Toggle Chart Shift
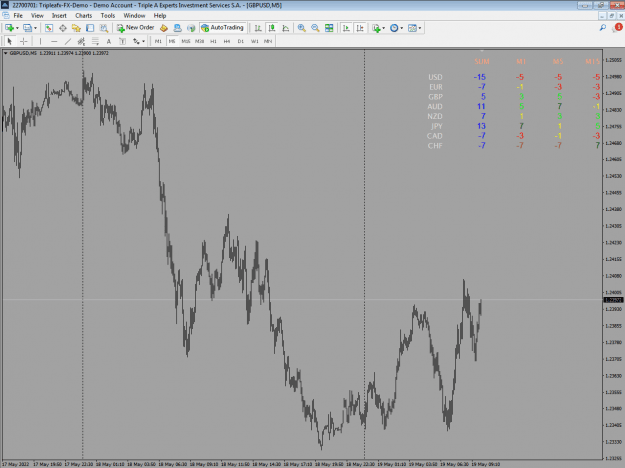625x468 pixels. (x=360, y=28)
